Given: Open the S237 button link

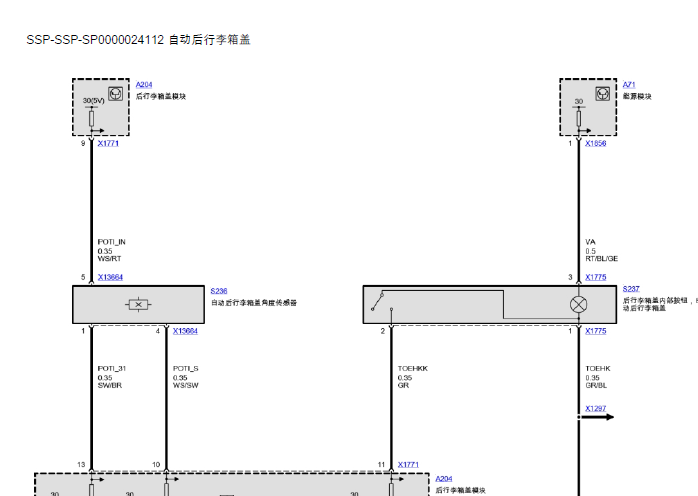Looking at the screenshot, I should click(631, 289).
